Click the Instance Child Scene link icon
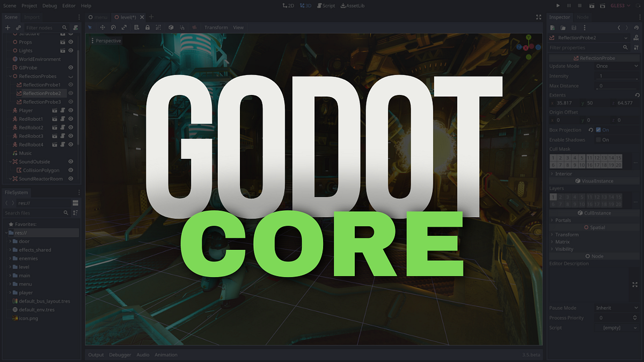The height and width of the screenshot is (362, 644). [x=18, y=27]
